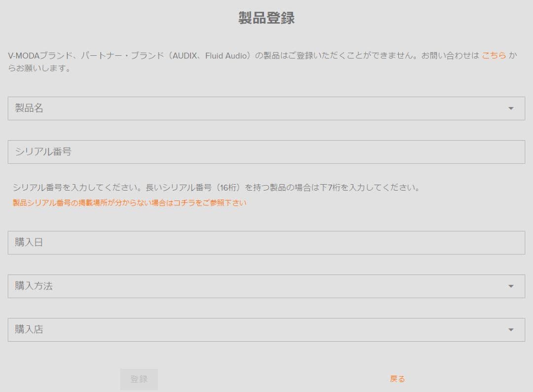Open the 購入店 store selector
Viewport: 533px width, 392px height.
pyautogui.click(x=257, y=330)
